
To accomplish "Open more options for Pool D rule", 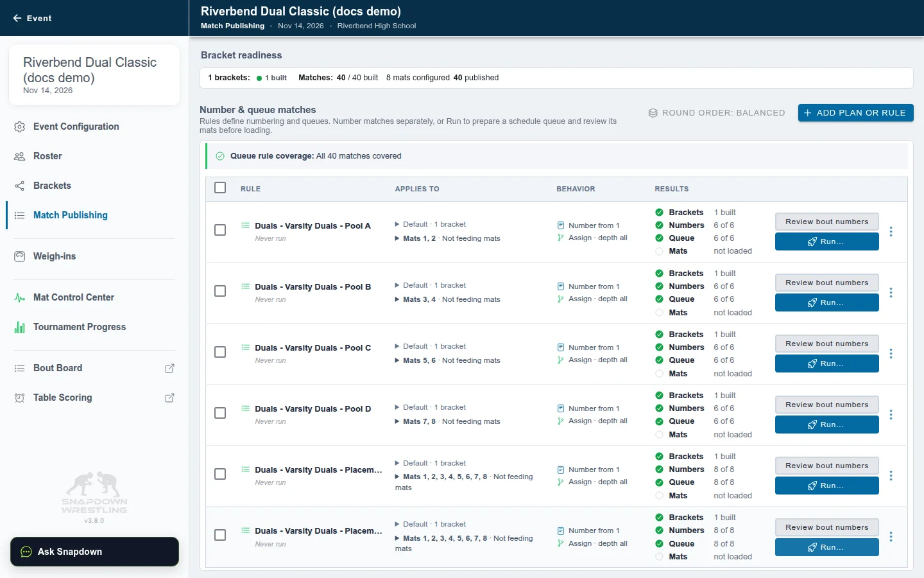I will (x=891, y=415).
